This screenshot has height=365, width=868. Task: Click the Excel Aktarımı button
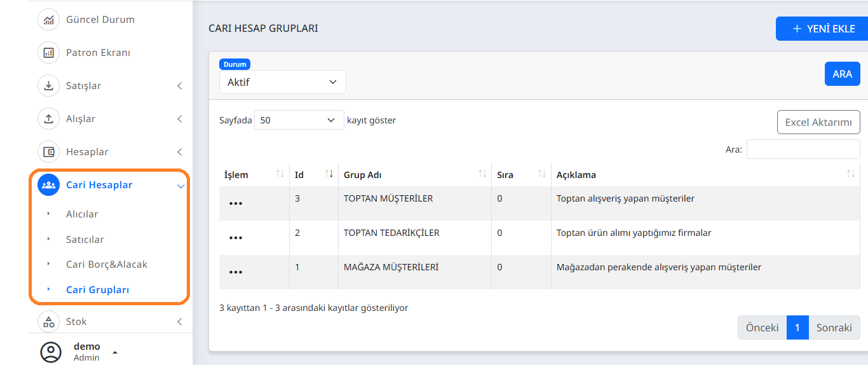818,122
